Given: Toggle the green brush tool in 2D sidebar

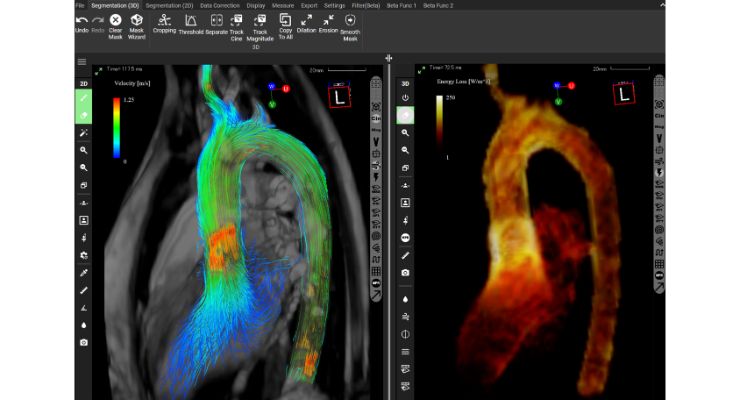Looking at the screenshot, I should coord(84,98).
